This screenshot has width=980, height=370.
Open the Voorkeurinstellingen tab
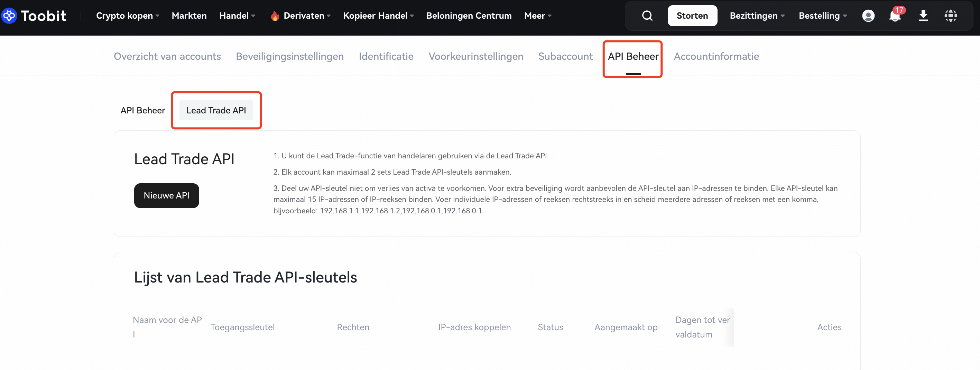click(x=475, y=56)
